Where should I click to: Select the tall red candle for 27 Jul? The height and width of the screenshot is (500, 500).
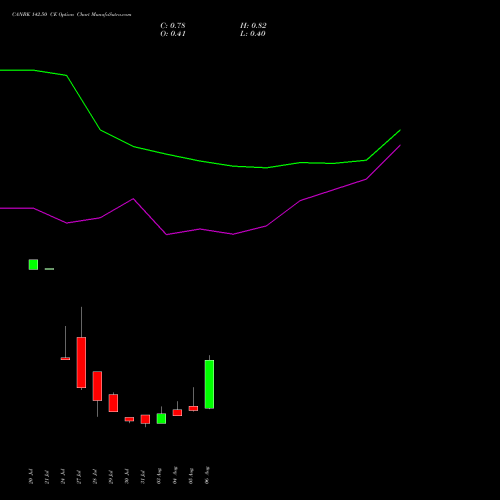pyautogui.click(x=81, y=362)
